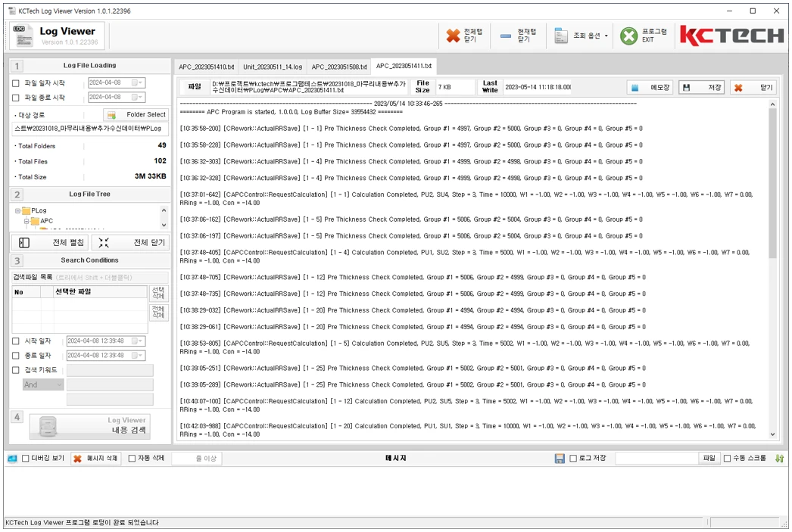Click the Log Viewer 내용 검색 button

pyautogui.click(x=90, y=425)
